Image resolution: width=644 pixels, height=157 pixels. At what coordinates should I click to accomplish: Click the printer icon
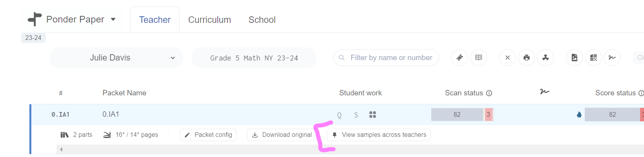click(x=526, y=58)
